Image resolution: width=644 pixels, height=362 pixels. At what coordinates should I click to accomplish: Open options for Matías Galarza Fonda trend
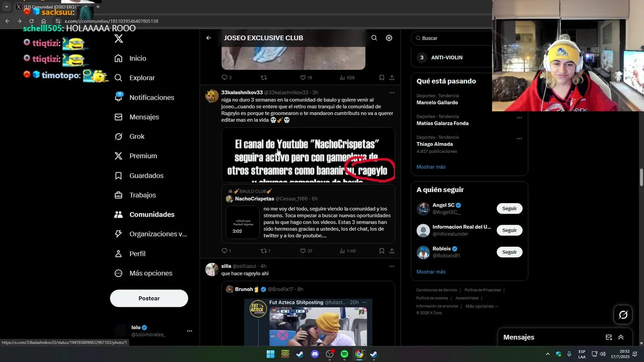pos(519,118)
